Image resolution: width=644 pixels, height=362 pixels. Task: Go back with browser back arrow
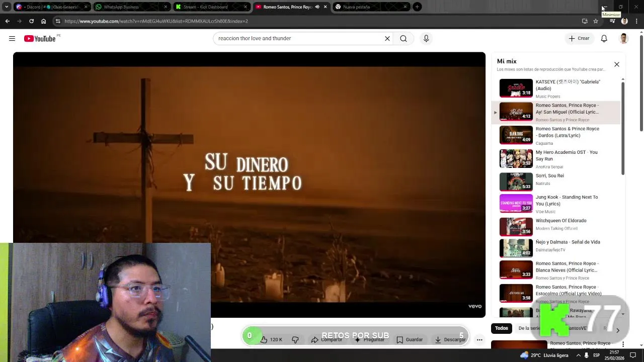point(7,21)
